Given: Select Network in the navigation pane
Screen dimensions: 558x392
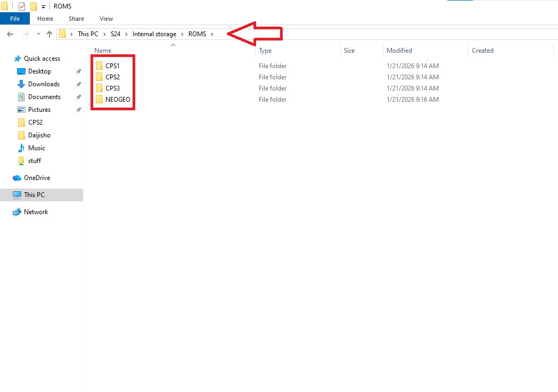Looking at the screenshot, I should click(x=36, y=212).
